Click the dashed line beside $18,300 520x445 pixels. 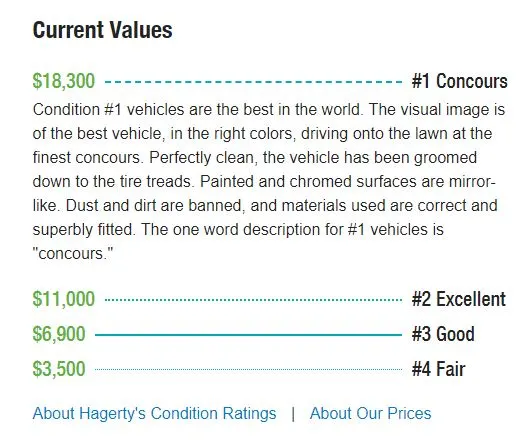[x=253, y=82]
